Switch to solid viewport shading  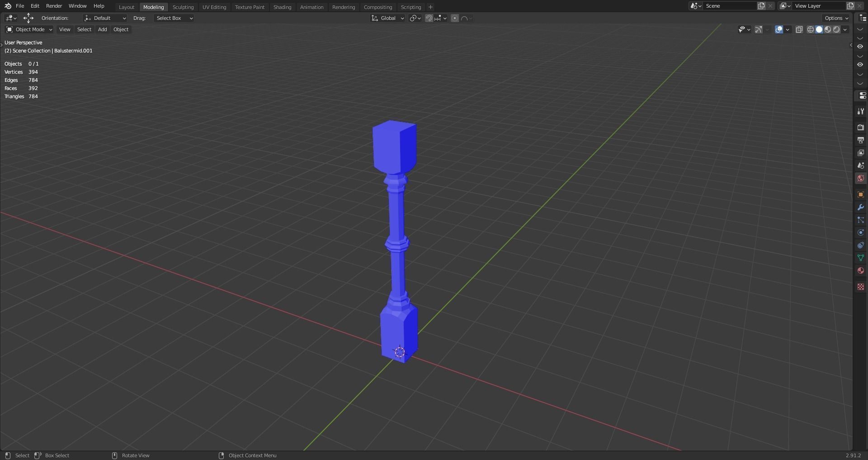point(819,29)
